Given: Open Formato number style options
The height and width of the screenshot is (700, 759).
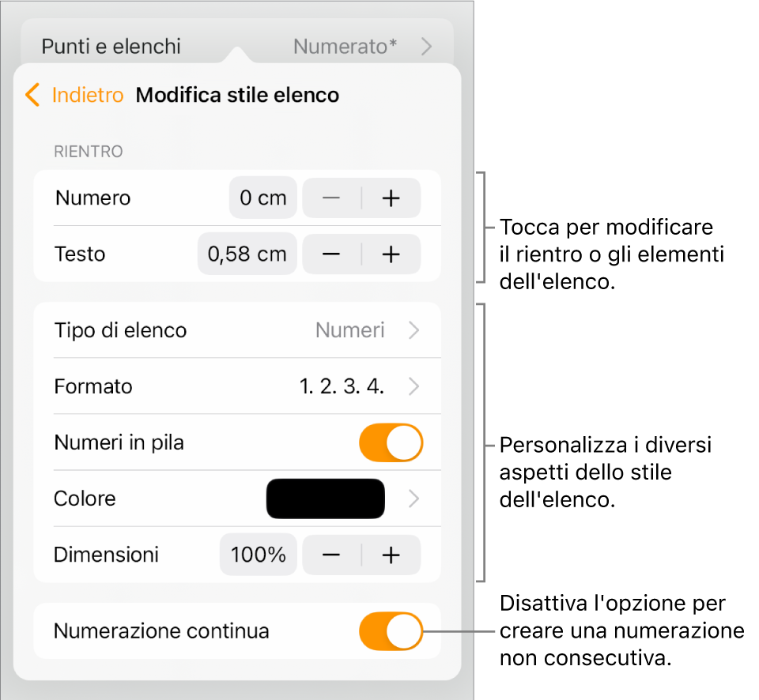Looking at the screenshot, I should pos(237,386).
